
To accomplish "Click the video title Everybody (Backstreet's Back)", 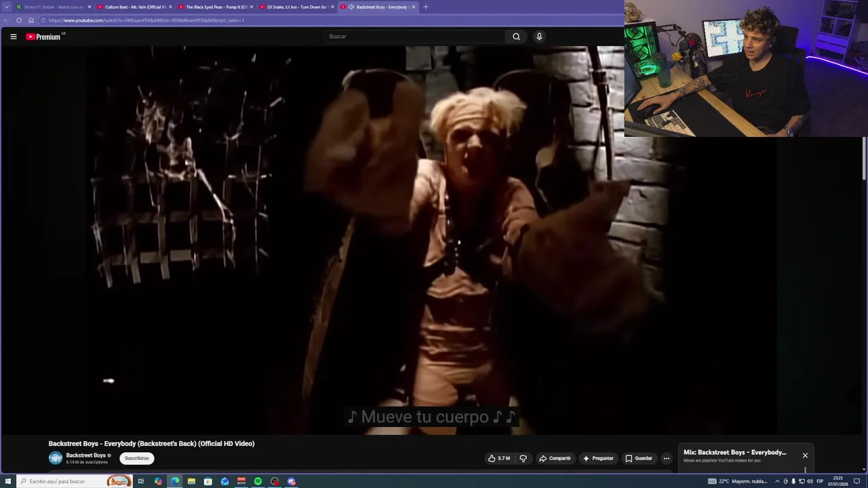I will (x=151, y=443).
